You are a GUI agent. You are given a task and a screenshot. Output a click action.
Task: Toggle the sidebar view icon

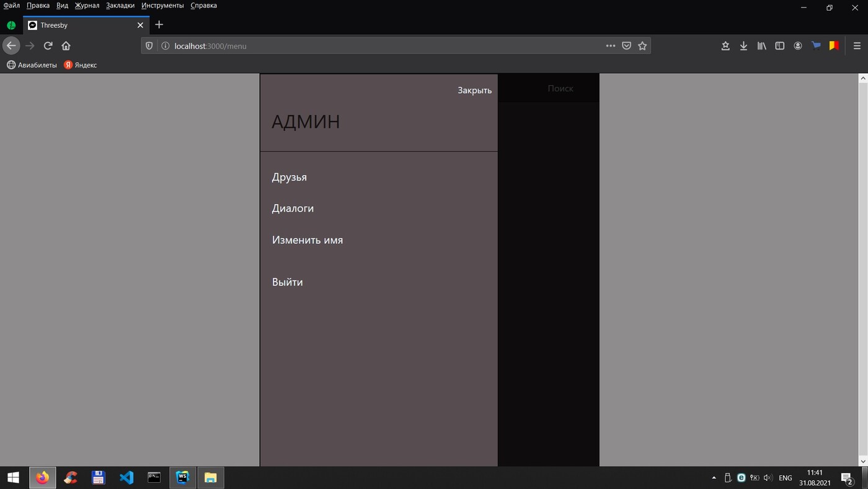(780, 46)
